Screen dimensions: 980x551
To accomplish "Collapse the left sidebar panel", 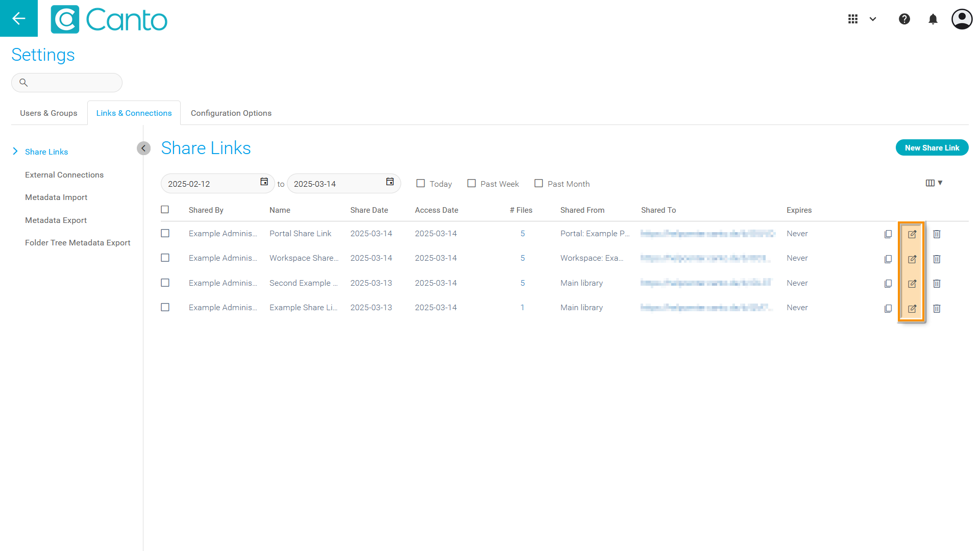I will pos(143,148).
